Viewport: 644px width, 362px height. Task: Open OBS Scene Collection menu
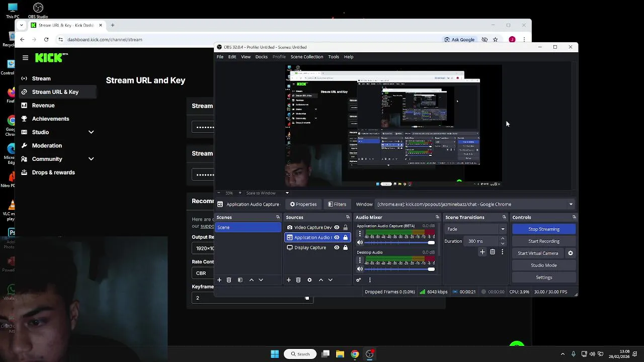[307, 57]
